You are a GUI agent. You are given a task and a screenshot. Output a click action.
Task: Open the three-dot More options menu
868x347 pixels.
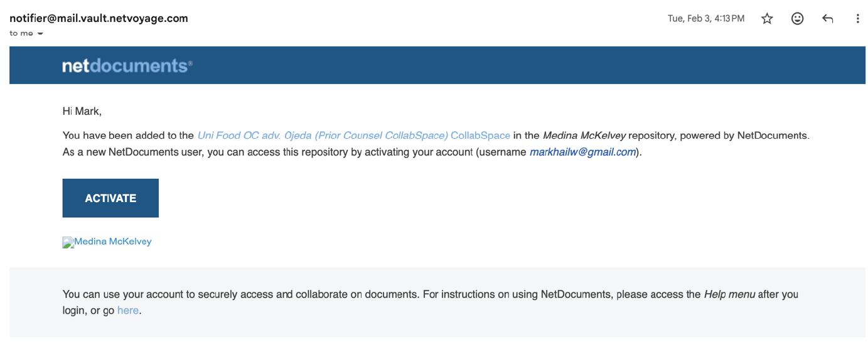click(857, 19)
